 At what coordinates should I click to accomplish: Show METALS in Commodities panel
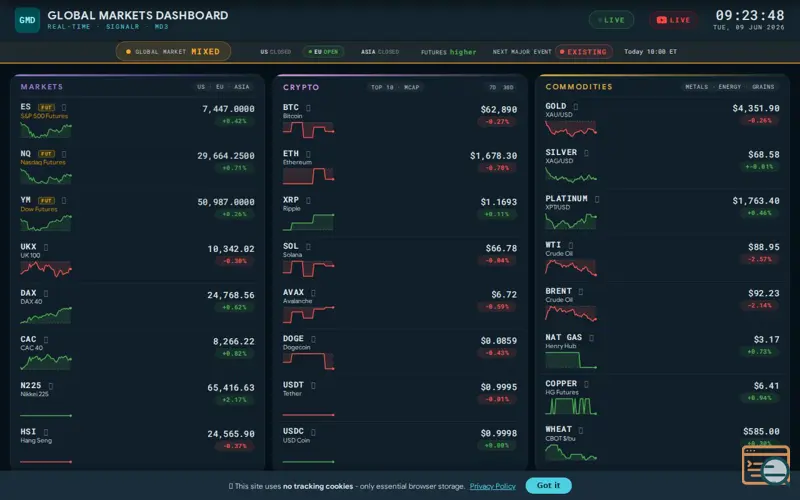coord(696,87)
